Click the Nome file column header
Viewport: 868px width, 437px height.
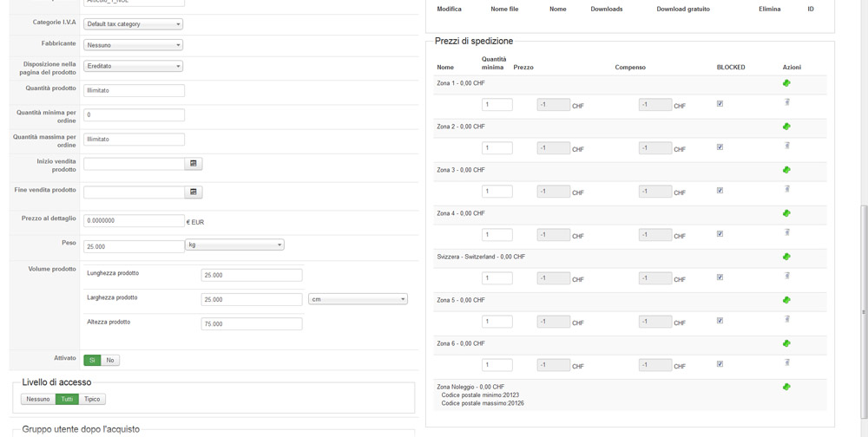(504, 9)
